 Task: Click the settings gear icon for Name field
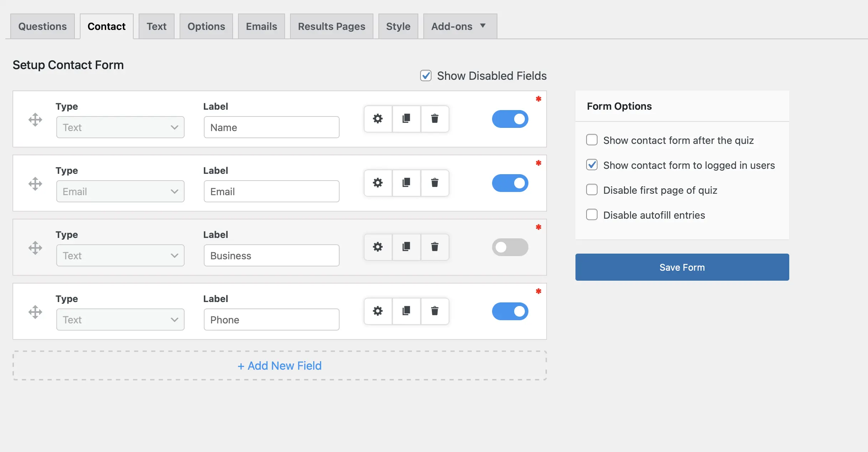[378, 119]
